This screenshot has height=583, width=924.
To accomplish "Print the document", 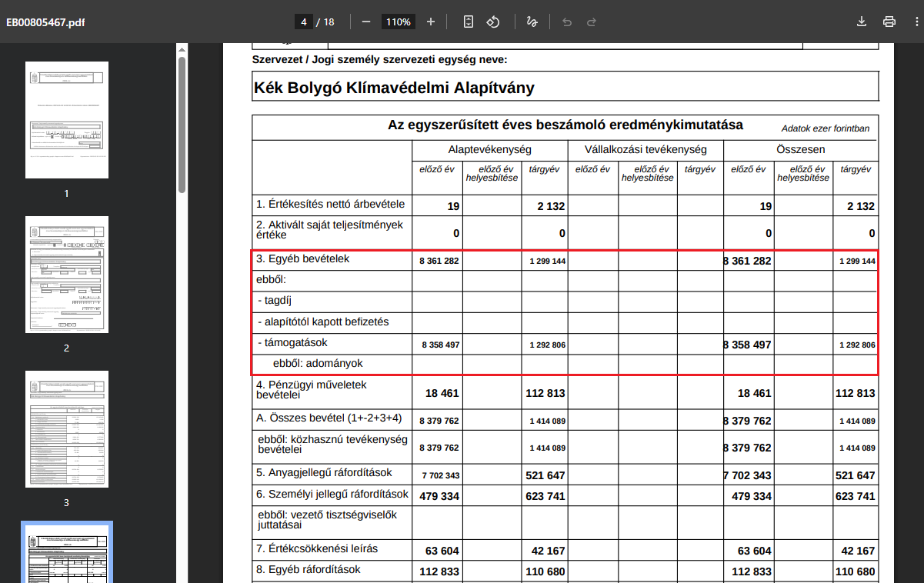I will [889, 22].
